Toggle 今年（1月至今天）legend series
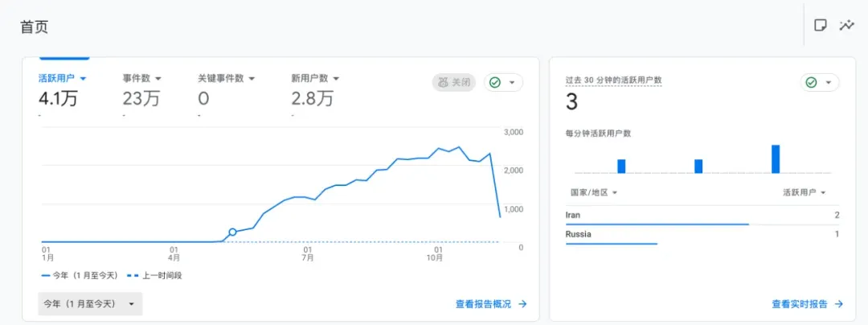The width and height of the screenshot is (868, 325). coord(80,275)
